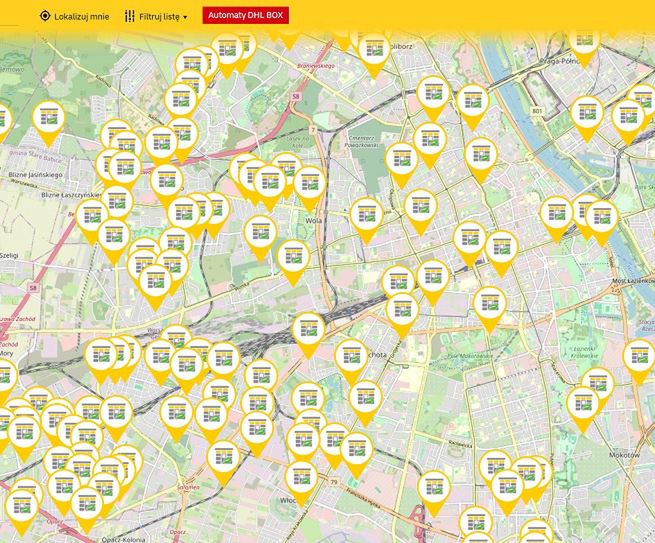The height and width of the screenshot is (543, 655).
Task: Click the route 7 road shield
Action: click(312, 130)
